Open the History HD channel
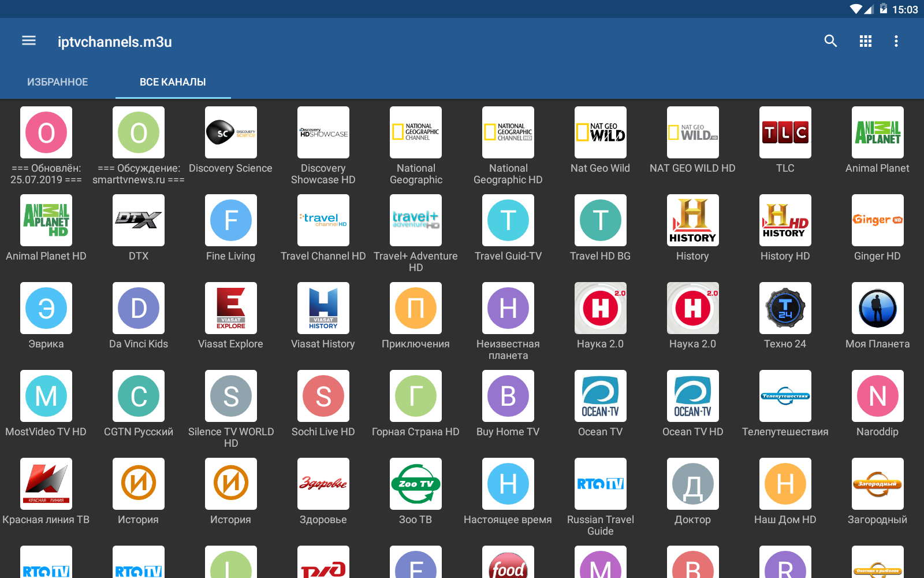The width and height of the screenshot is (924, 578). (x=785, y=220)
